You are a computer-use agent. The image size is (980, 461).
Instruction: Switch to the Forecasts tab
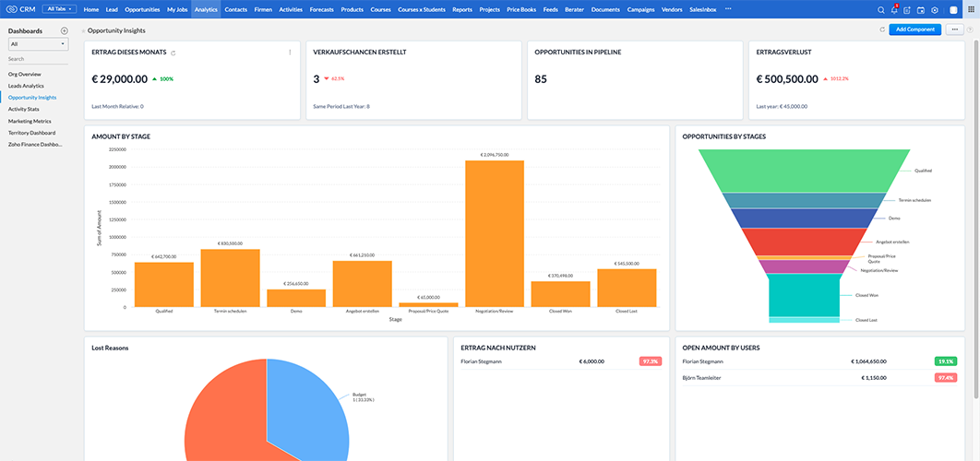(x=322, y=10)
